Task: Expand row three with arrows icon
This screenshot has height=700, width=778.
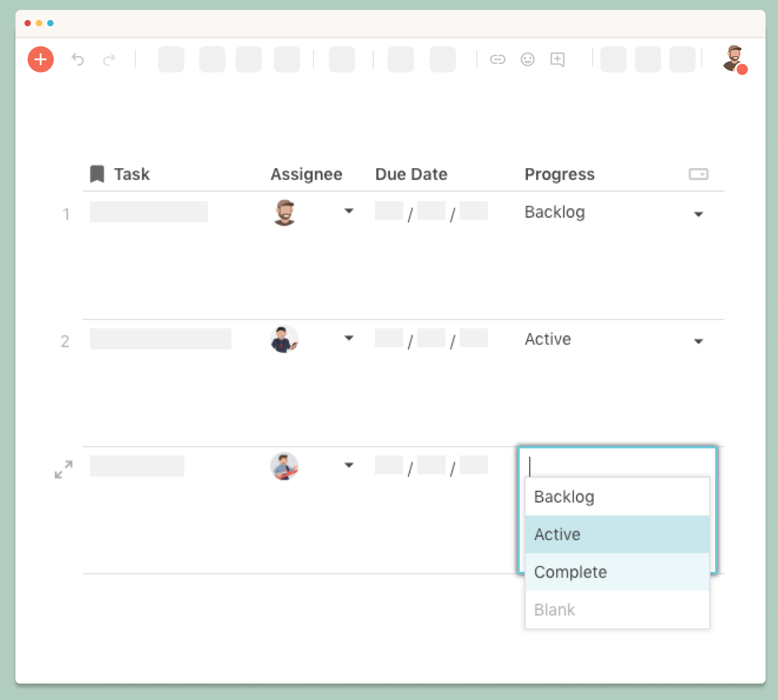Action: pyautogui.click(x=63, y=469)
